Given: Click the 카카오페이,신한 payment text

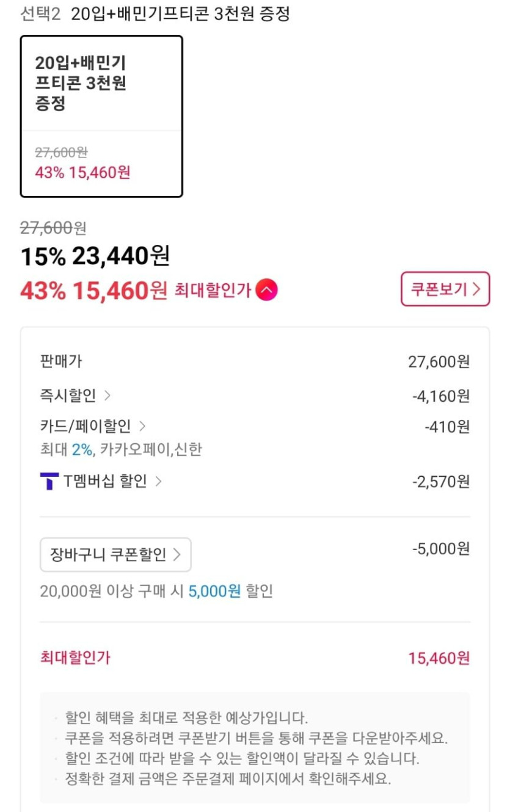Looking at the screenshot, I should 151,450.
